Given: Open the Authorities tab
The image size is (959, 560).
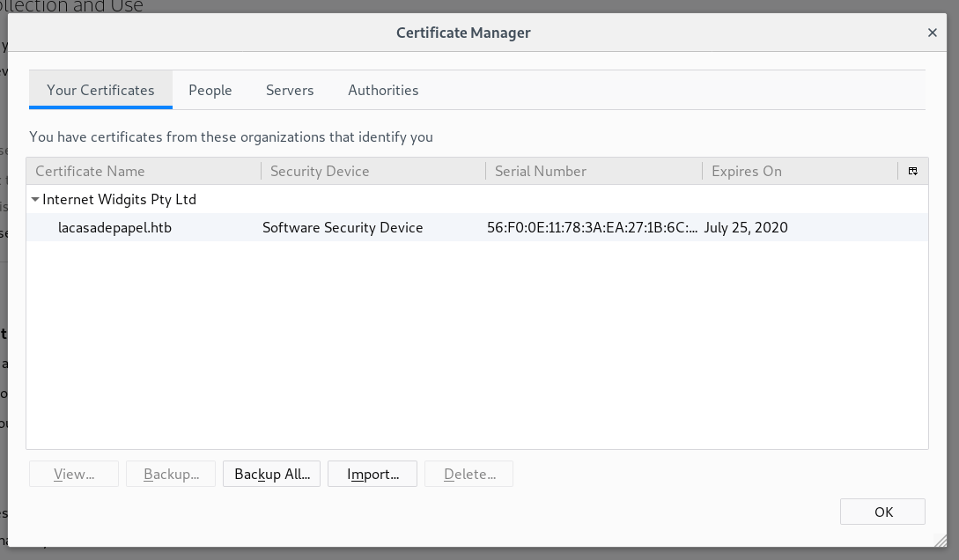Looking at the screenshot, I should click(383, 90).
